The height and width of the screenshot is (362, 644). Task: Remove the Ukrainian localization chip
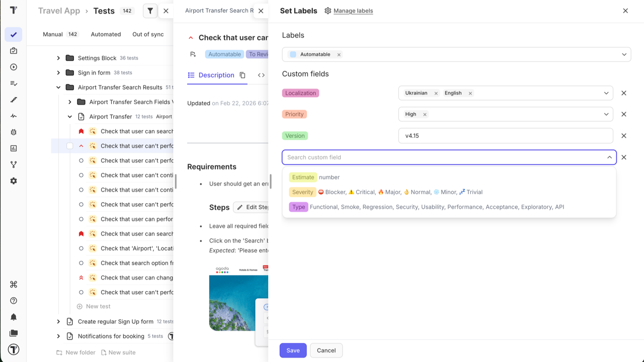436,93
